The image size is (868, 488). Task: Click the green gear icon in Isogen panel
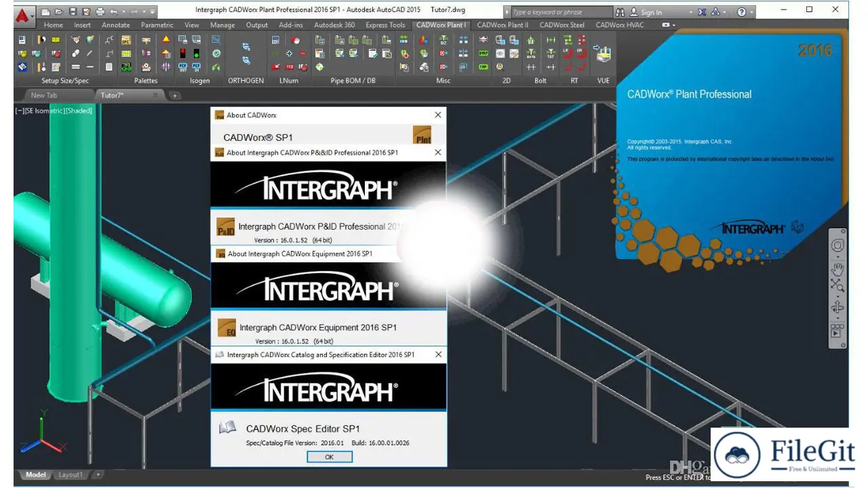pyautogui.click(x=216, y=54)
